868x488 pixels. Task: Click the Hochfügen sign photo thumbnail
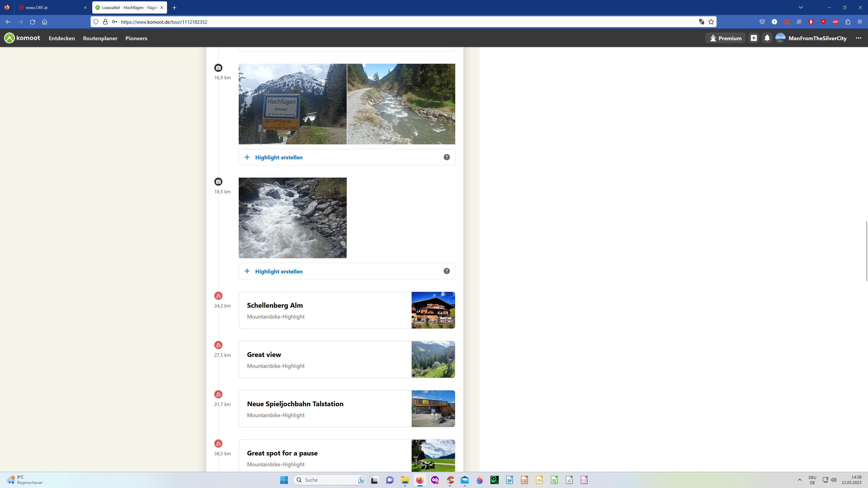[x=292, y=104]
